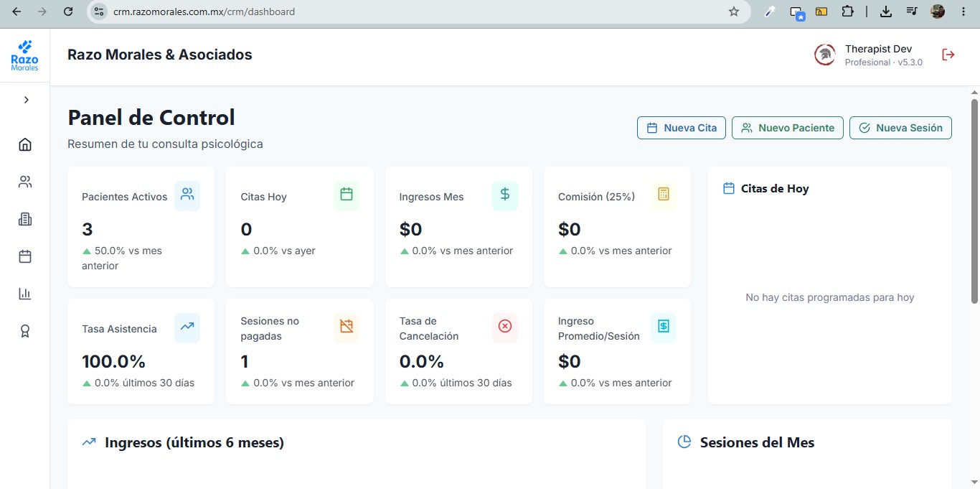Click the 'Ingresos (últimos 6 meses)' heading
The width and height of the screenshot is (980, 489).
194,442
